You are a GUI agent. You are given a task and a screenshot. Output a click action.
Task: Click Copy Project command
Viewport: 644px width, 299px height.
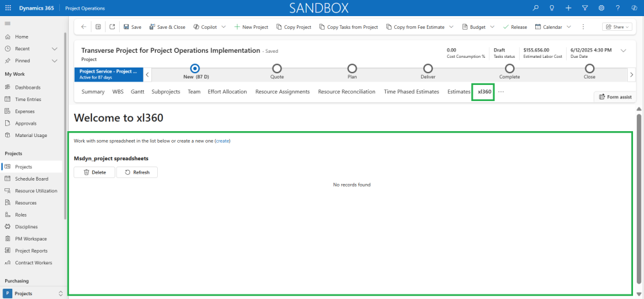294,27
